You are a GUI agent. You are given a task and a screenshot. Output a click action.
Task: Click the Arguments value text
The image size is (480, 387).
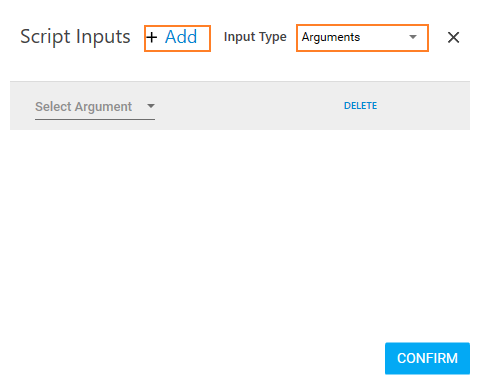click(331, 37)
